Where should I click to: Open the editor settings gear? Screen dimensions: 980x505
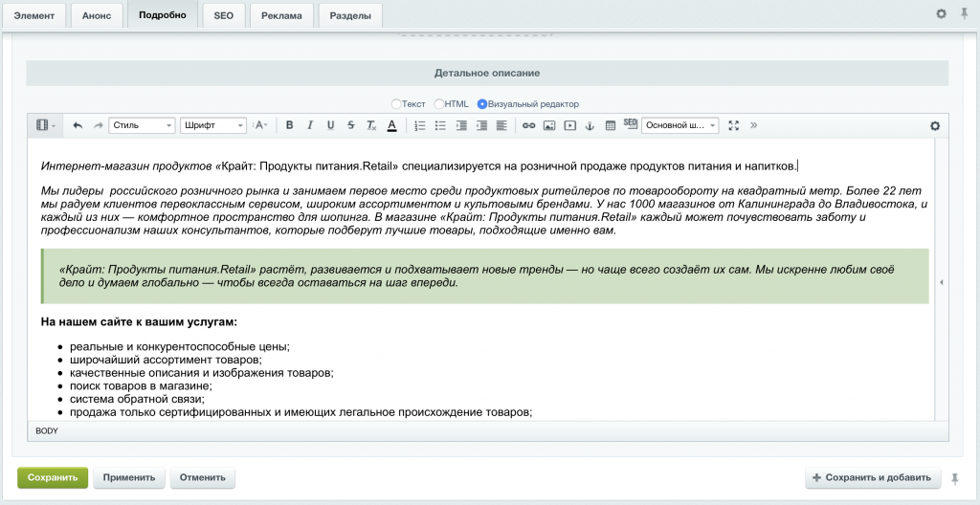(x=935, y=125)
